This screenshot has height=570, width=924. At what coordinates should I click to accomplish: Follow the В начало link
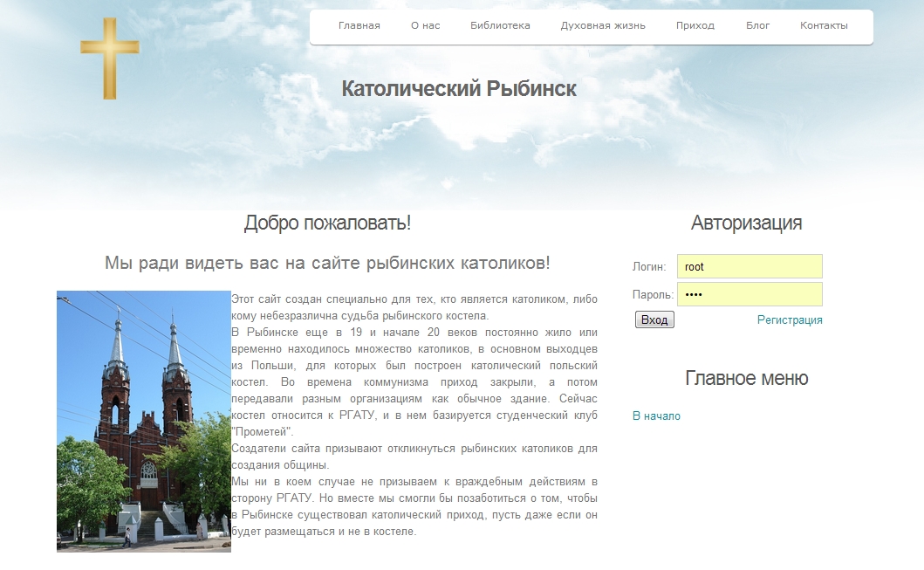[x=656, y=416]
